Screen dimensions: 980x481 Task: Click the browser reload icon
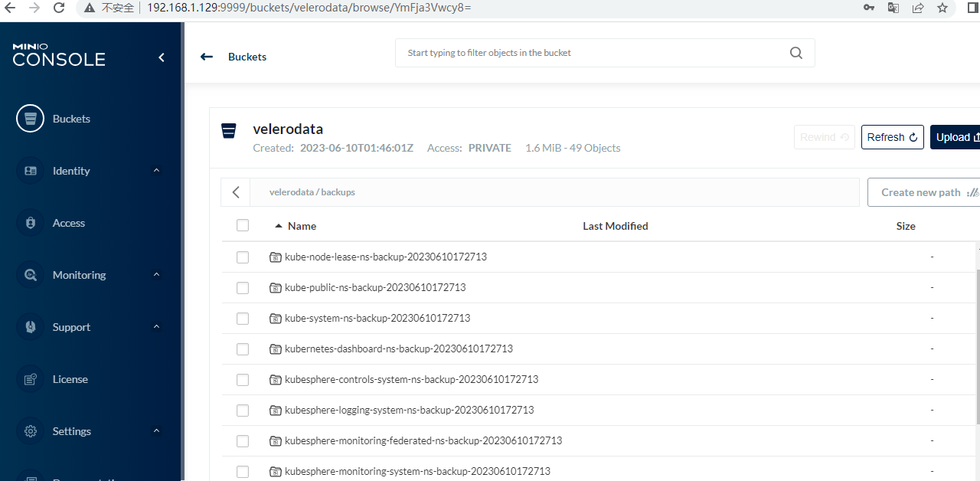pos(59,8)
